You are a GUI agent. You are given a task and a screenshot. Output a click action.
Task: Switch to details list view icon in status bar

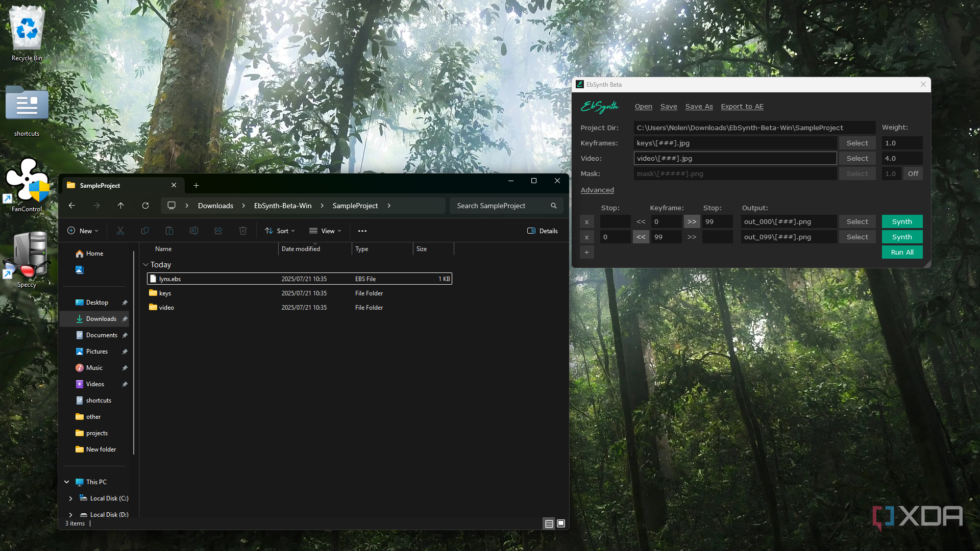[549, 523]
